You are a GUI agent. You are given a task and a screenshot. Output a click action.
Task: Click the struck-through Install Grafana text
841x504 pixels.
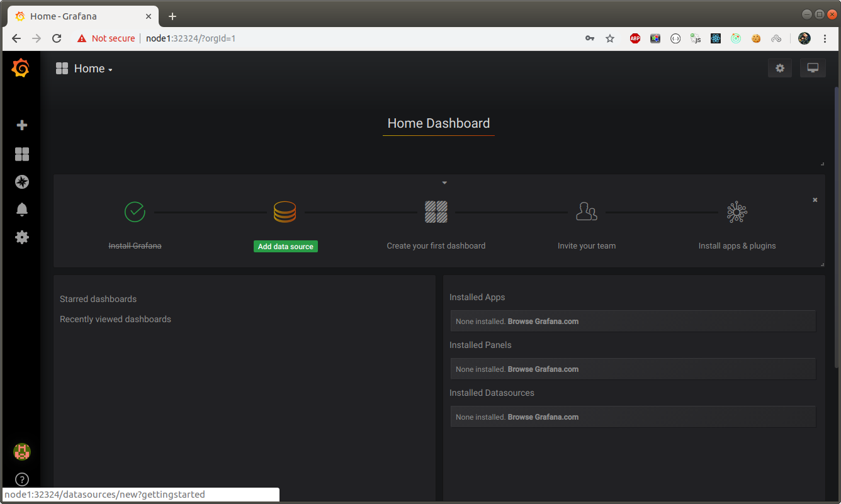coord(135,246)
